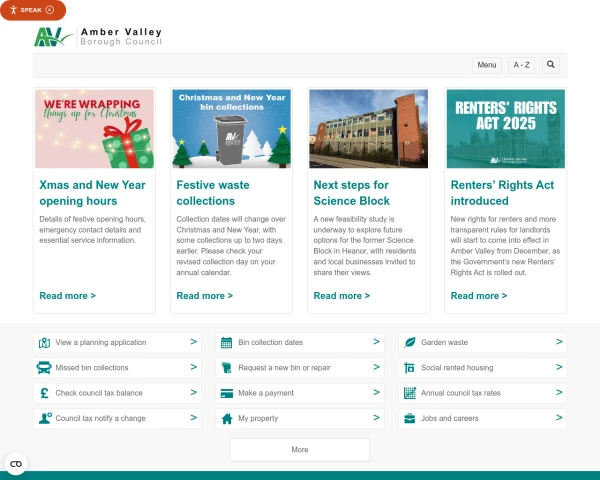Click the council tax balance pound icon
The image size is (600, 480).
[x=44, y=393]
